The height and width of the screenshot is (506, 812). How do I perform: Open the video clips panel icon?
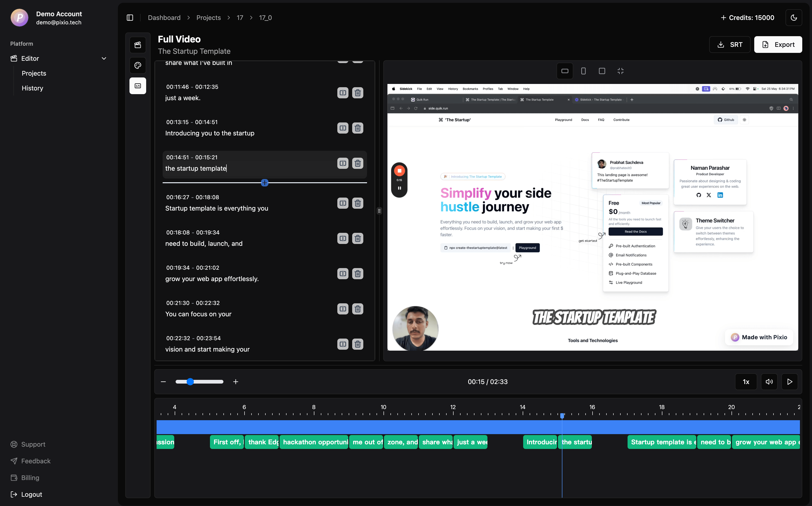point(138,45)
